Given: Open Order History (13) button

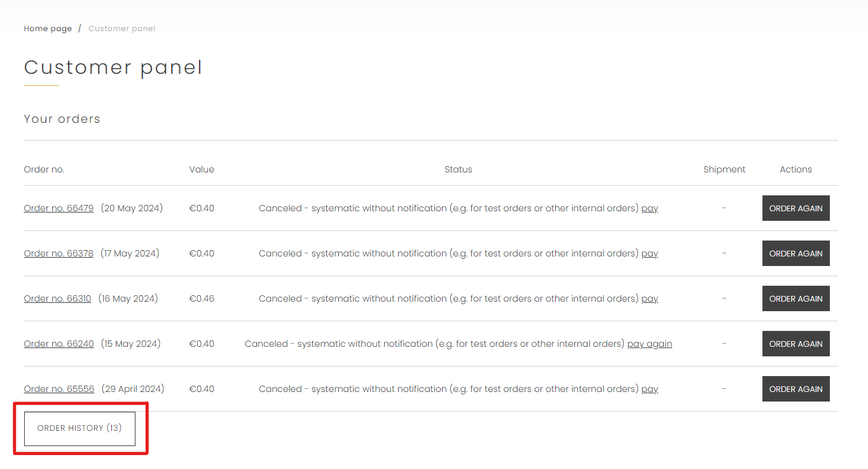Looking at the screenshot, I should pos(79,428).
